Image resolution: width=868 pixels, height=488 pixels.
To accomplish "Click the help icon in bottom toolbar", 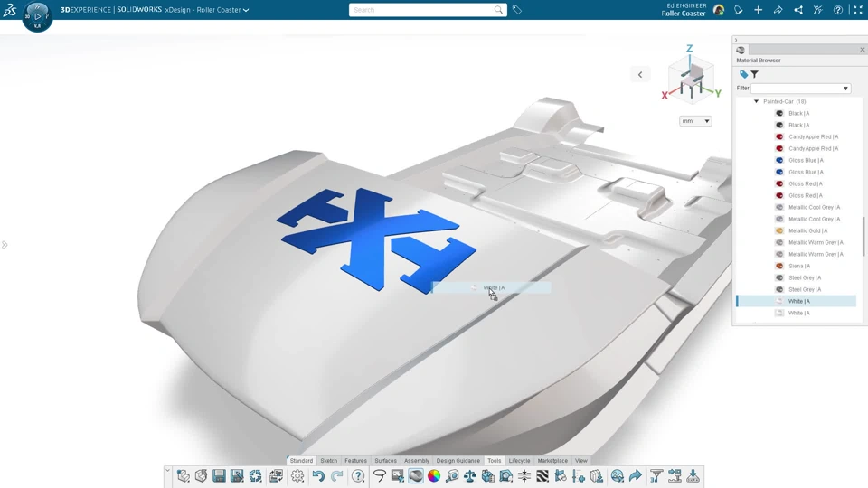I will 358,476.
